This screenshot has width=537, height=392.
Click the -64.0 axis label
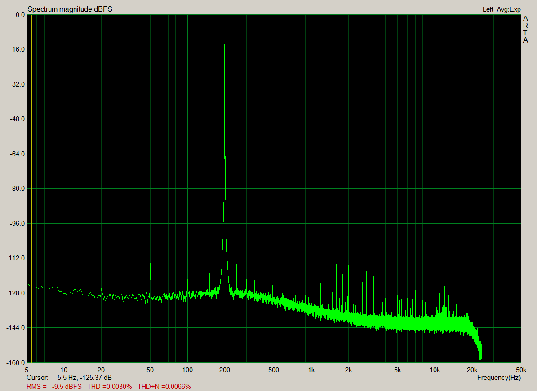[x=18, y=154]
